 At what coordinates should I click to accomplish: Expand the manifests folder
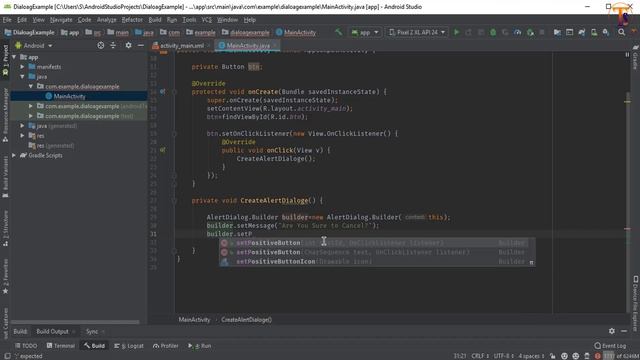pos(22,67)
